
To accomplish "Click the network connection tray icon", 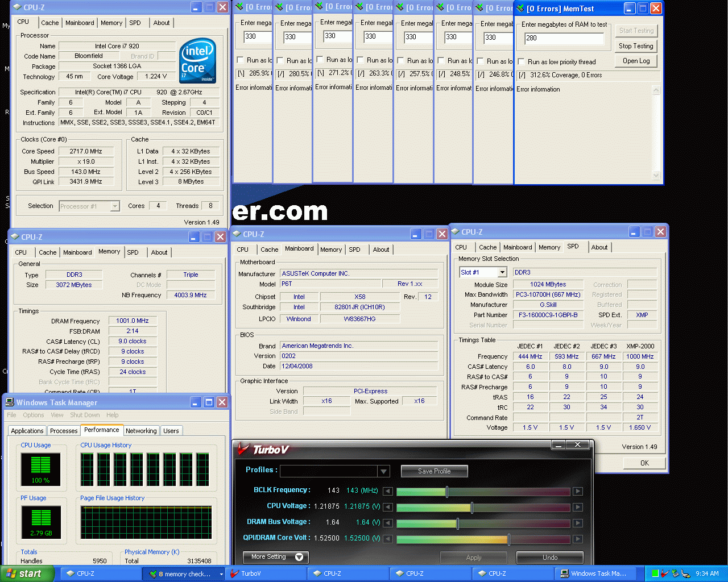I will click(x=685, y=573).
